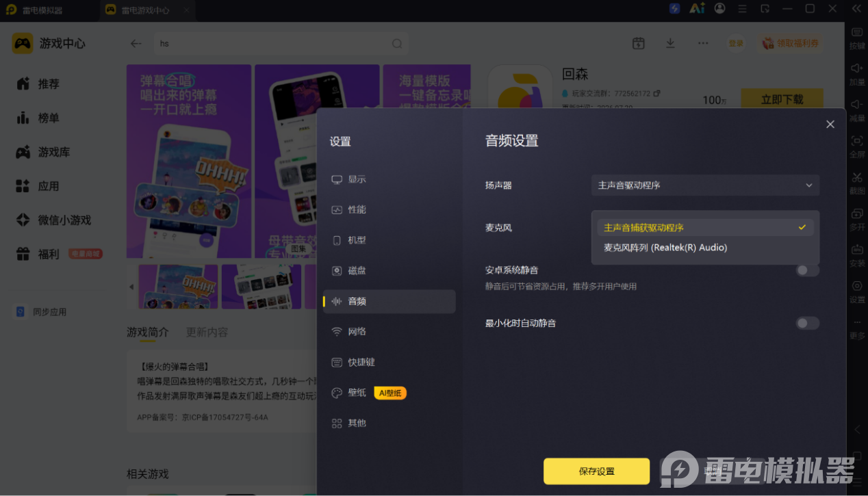Click the 登录 login button
The height and width of the screenshot is (496, 868).
pos(736,43)
